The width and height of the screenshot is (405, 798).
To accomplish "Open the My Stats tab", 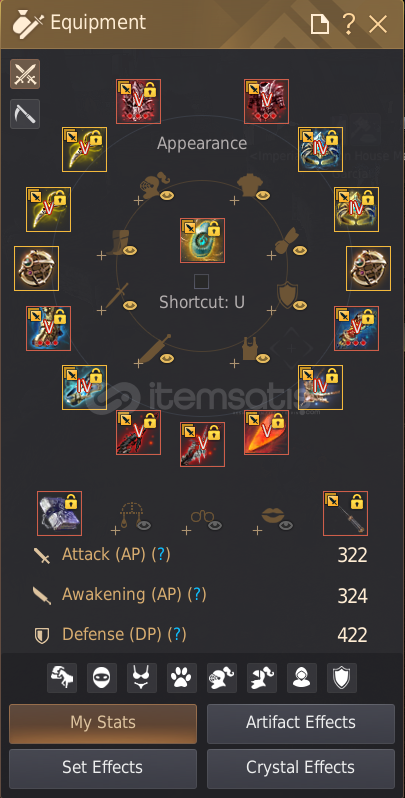I will pyautogui.click(x=103, y=723).
